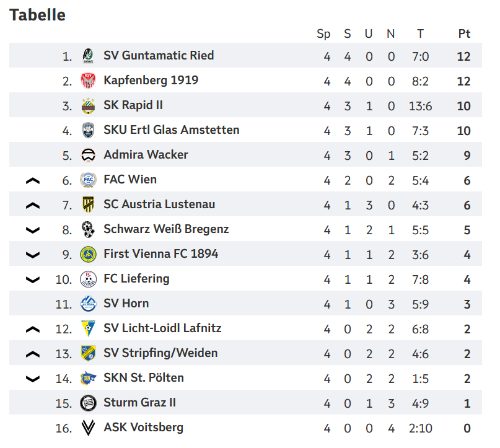Click the SKN St. Pölten wolf logo

tap(88, 378)
